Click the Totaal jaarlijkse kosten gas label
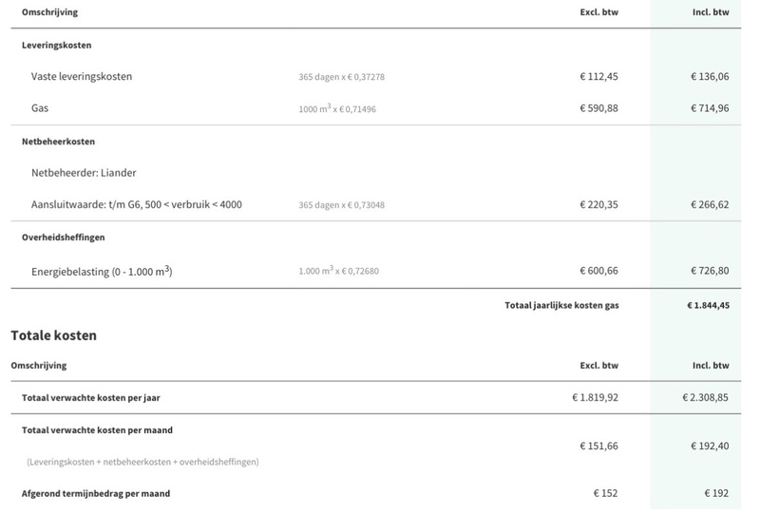The height and width of the screenshot is (532, 760). coord(561,305)
